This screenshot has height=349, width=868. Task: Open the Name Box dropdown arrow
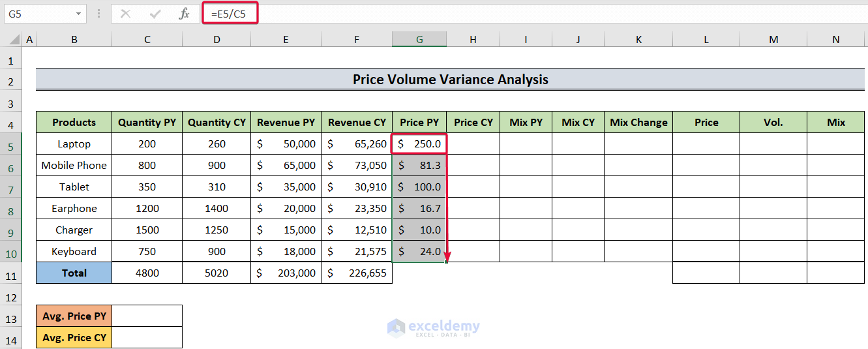[79, 13]
